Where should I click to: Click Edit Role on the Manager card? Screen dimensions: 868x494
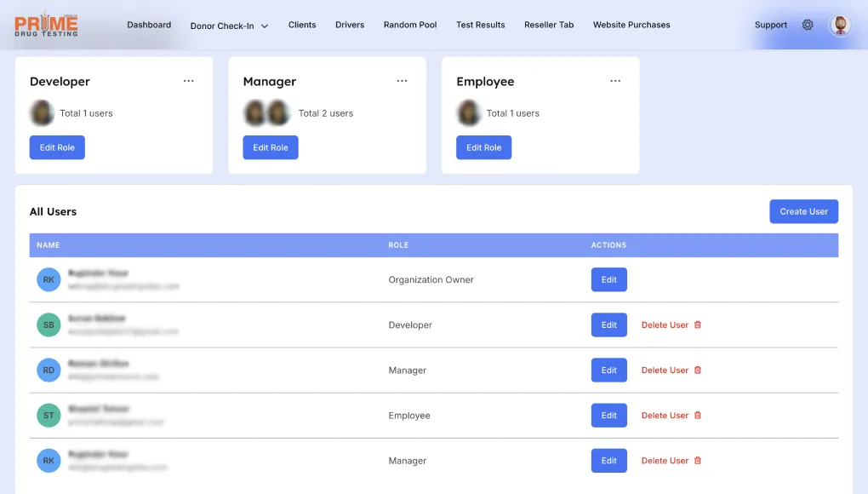point(271,147)
